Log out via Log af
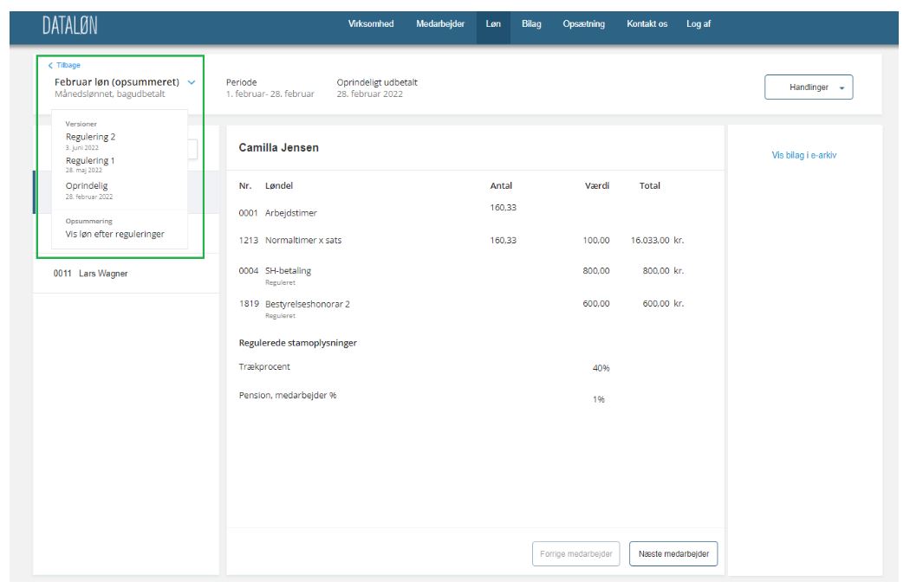Image resolution: width=910 pixels, height=588 pixels. pyautogui.click(x=699, y=24)
